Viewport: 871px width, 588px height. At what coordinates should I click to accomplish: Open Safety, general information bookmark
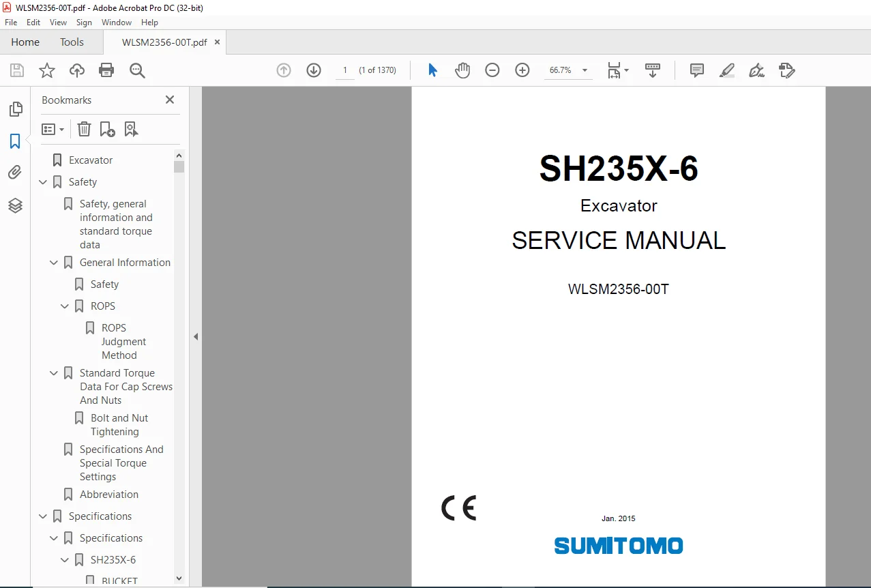(x=116, y=224)
